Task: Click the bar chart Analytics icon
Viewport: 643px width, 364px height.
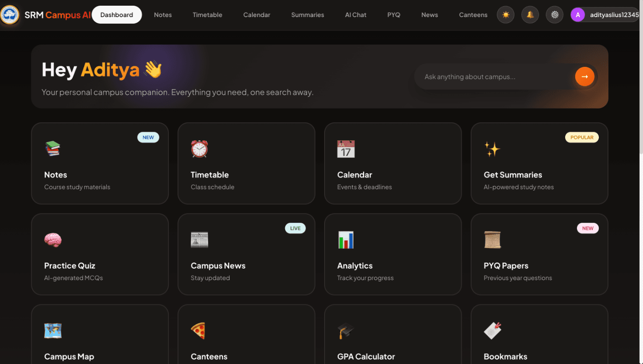Action: (x=346, y=240)
